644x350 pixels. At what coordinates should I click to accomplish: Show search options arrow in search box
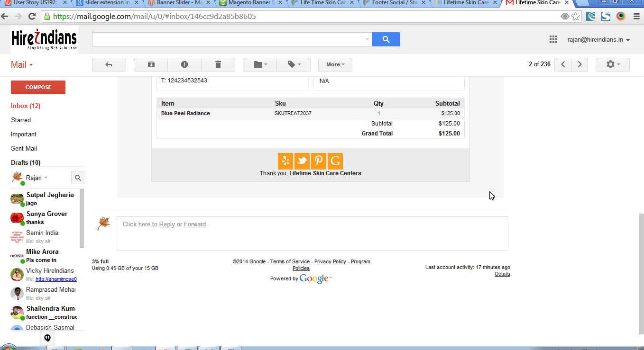367,39
